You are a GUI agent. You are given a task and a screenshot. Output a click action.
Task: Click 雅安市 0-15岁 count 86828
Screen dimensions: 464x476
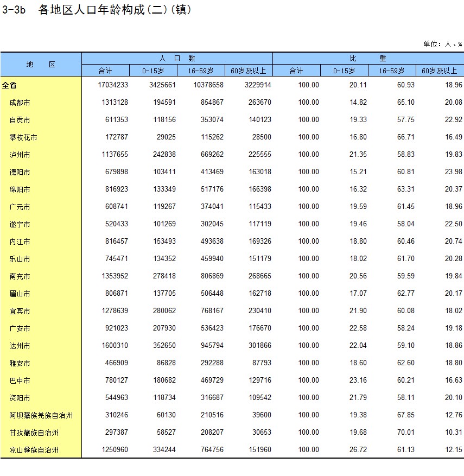coord(166,363)
